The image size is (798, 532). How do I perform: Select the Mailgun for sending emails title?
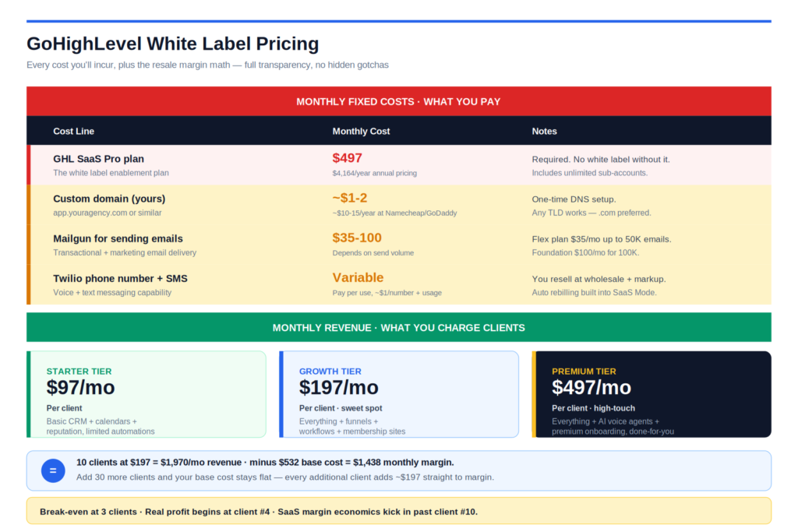118,238
